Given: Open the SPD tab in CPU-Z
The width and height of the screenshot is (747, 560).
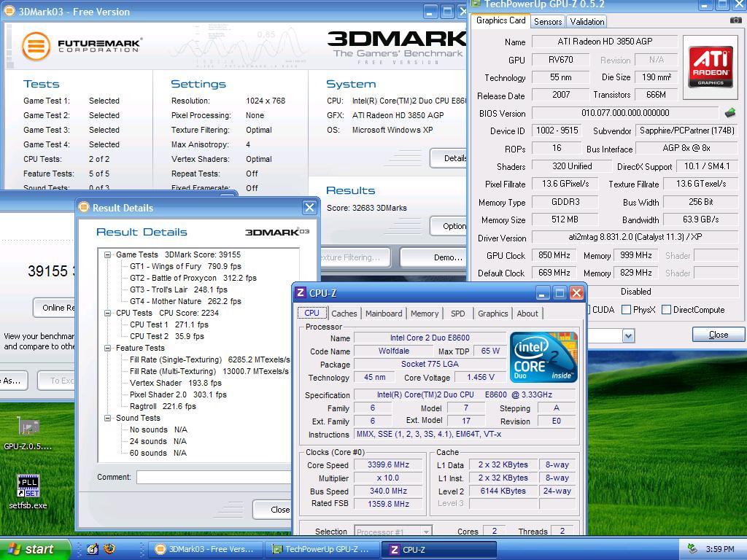Looking at the screenshot, I should (x=458, y=314).
